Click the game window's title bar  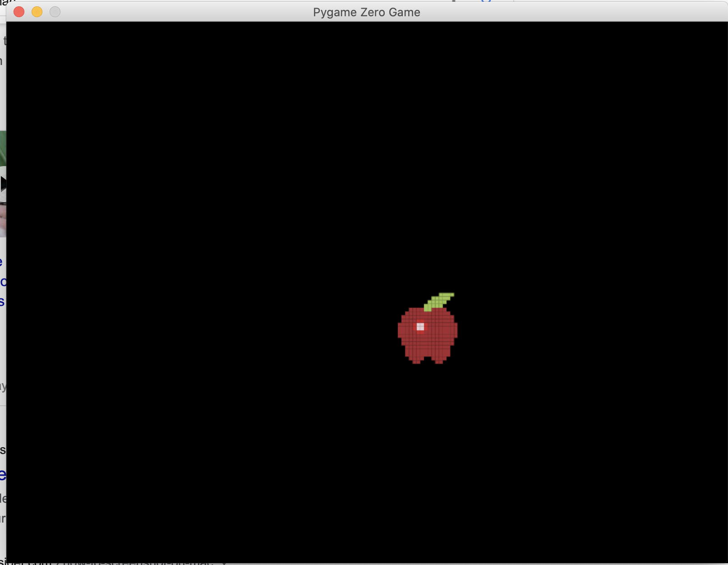tap(226, 12)
